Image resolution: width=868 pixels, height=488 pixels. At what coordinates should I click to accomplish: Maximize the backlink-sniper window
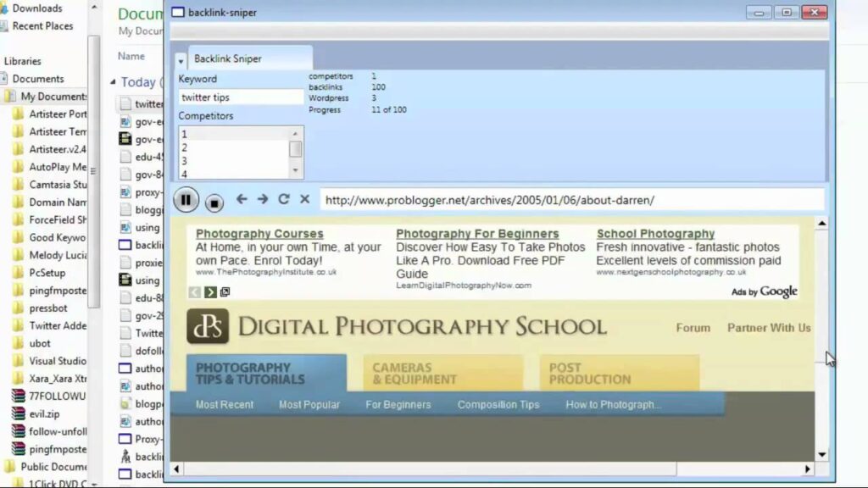tap(786, 12)
